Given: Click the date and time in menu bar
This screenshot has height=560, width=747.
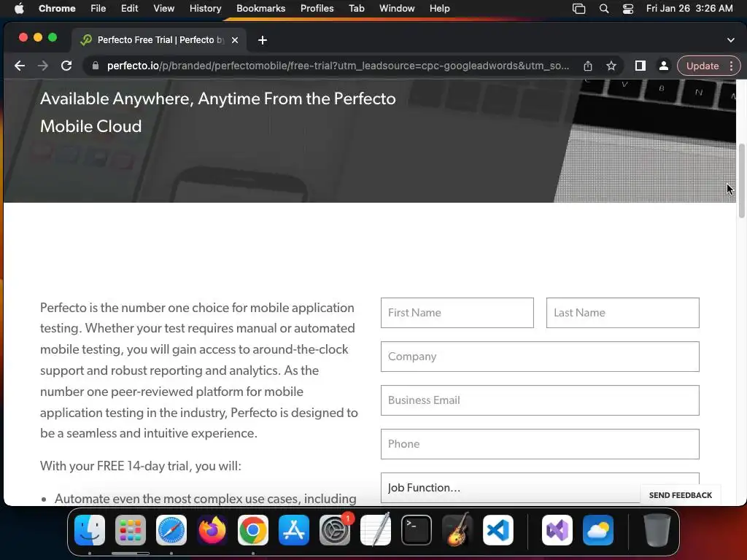Looking at the screenshot, I should point(689,8).
